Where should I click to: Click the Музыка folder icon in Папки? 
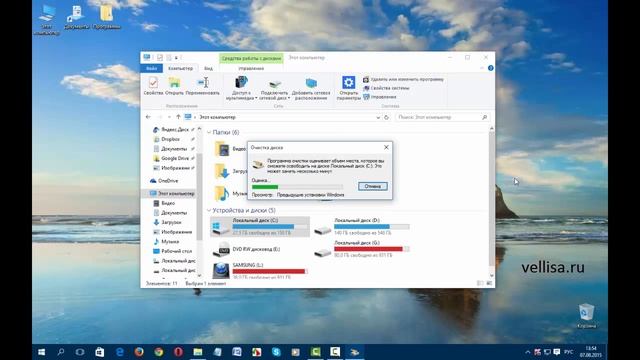tap(222, 193)
